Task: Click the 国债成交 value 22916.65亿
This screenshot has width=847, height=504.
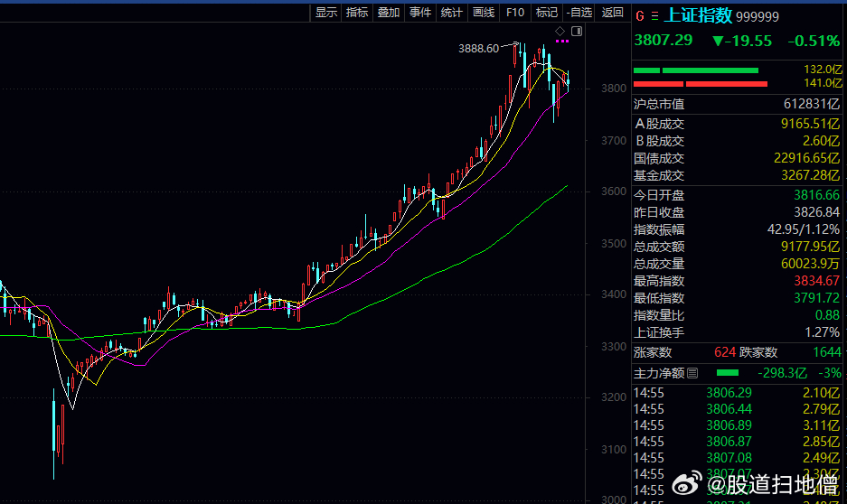Action: click(x=807, y=158)
